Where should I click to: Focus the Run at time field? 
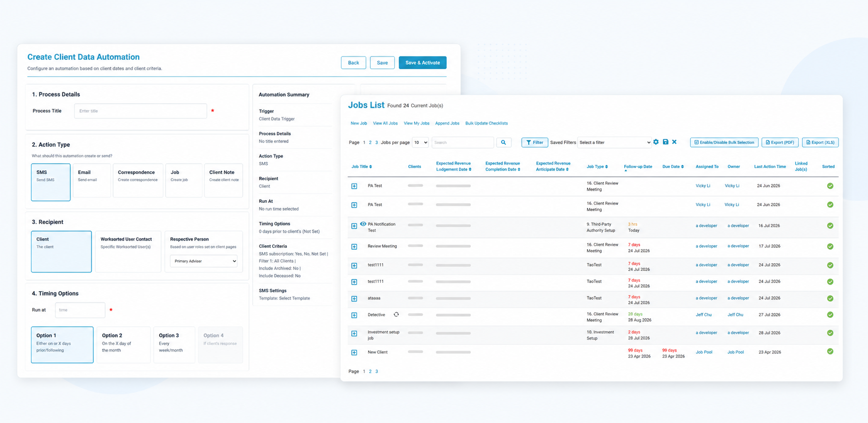80,310
